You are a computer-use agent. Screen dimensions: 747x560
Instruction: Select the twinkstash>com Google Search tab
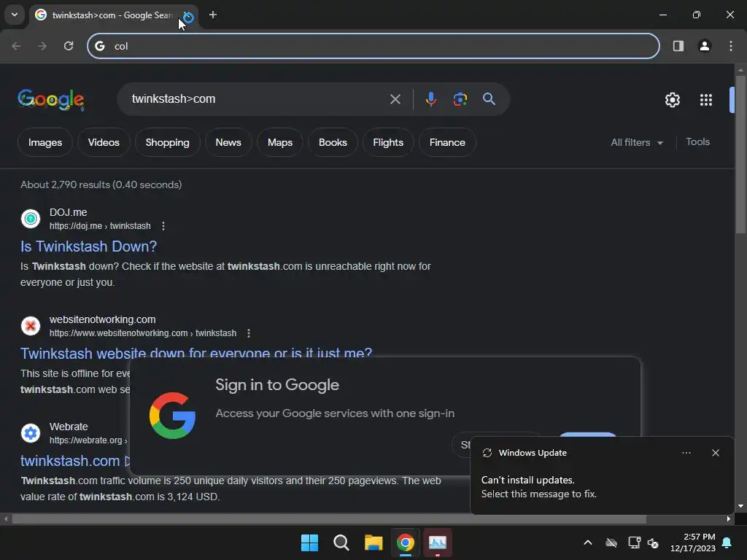pyautogui.click(x=112, y=15)
